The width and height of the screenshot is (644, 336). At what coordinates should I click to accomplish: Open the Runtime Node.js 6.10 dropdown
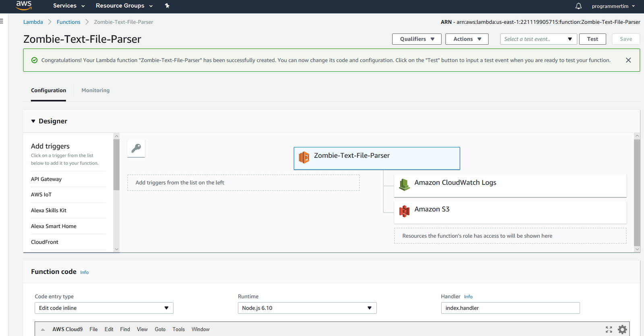pos(307,308)
